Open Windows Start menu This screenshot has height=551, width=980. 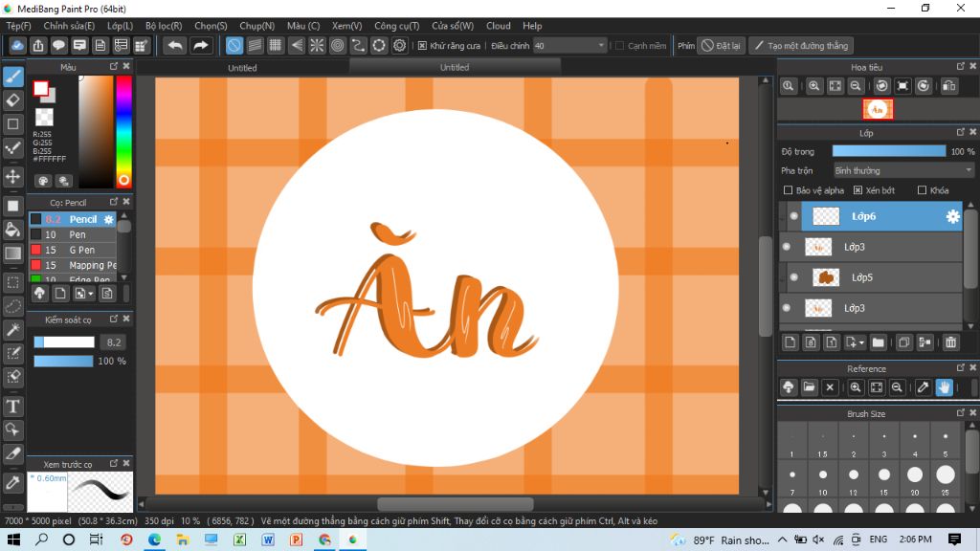click(x=13, y=540)
